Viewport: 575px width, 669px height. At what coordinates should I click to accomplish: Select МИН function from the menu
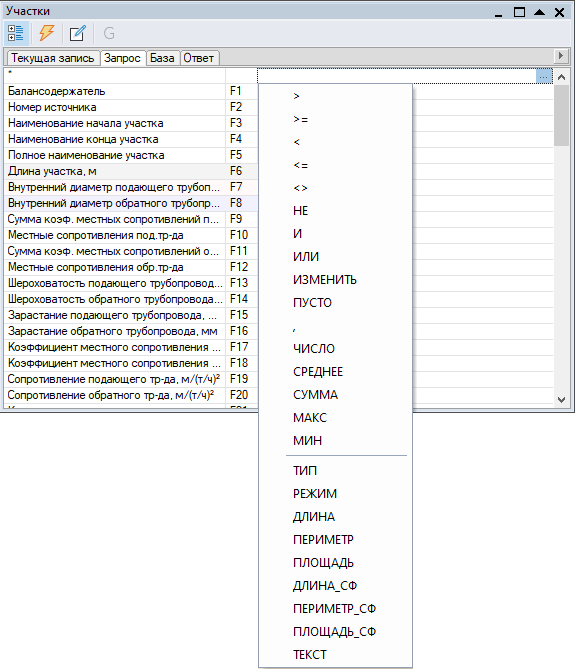pyautogui.click(x=335, y=441)
